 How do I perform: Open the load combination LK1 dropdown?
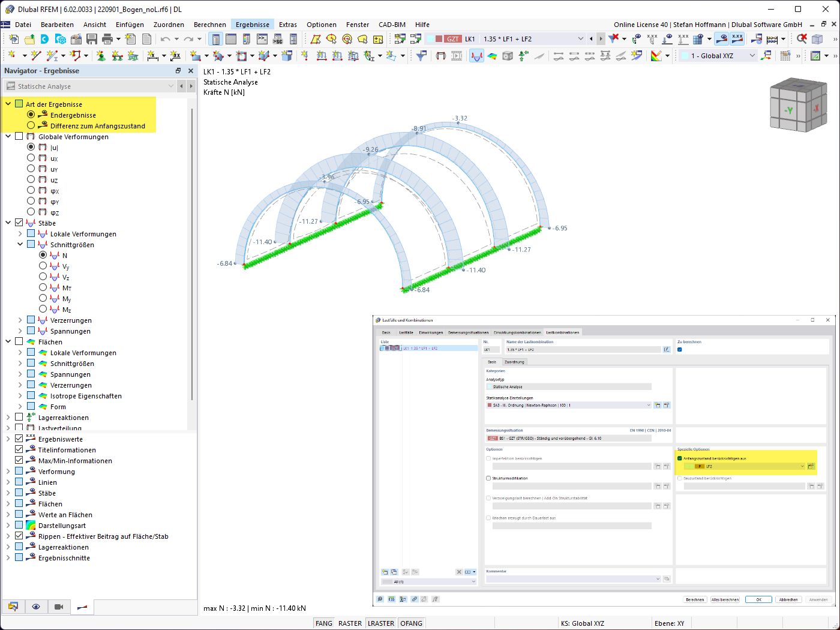tap(580, 39)
